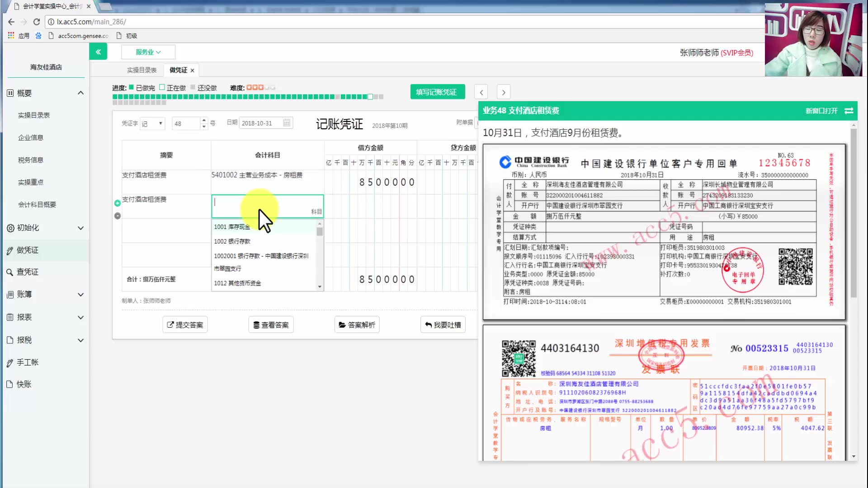
Task: Click the 提交答案 button
Action: tap(185, 325)
